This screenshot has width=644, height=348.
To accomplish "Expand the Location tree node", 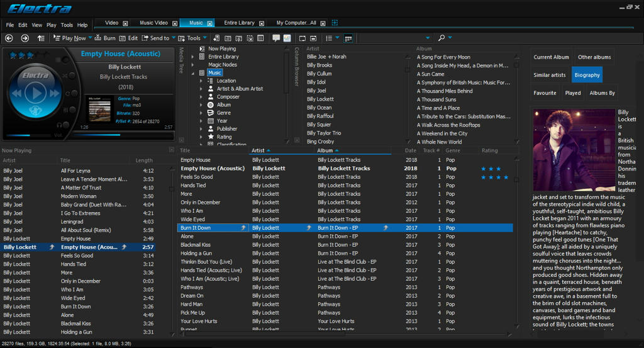I will (201, 81).
